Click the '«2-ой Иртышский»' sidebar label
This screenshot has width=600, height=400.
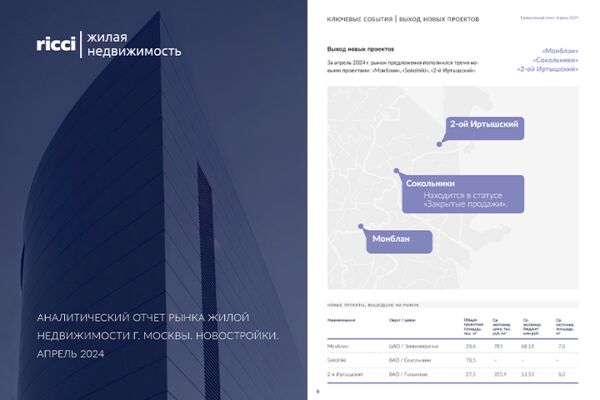(548, 69)
